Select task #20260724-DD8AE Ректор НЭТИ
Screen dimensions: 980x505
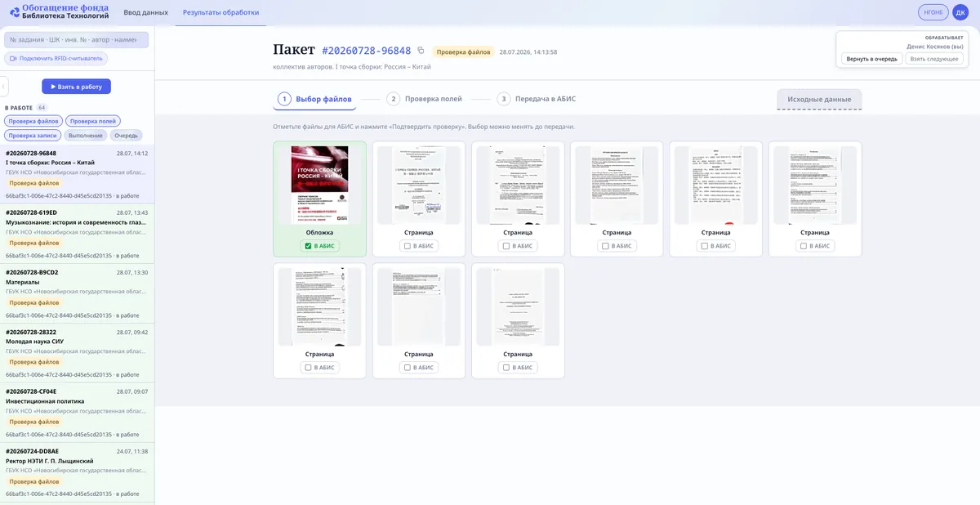pyautogui.click(x=77, y=472)
